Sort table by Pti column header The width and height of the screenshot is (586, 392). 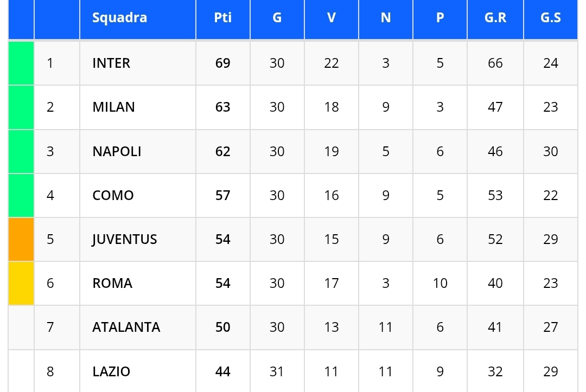coord(222,18)
